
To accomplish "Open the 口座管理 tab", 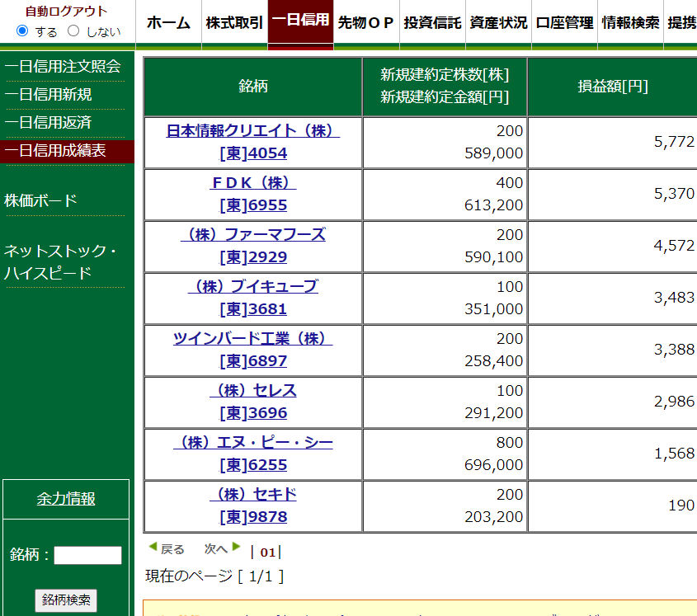I will coord(564,22).
